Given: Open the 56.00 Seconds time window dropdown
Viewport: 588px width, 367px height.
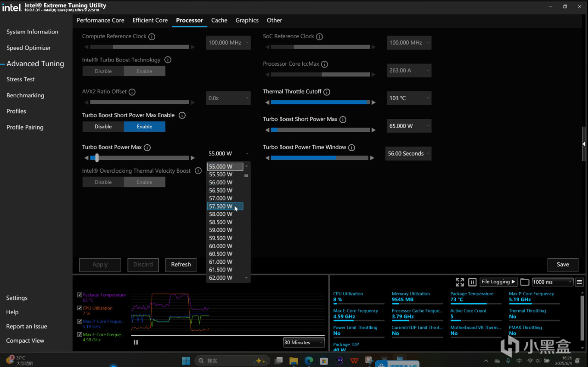Looking at the screenshot, I should [408, 154].
